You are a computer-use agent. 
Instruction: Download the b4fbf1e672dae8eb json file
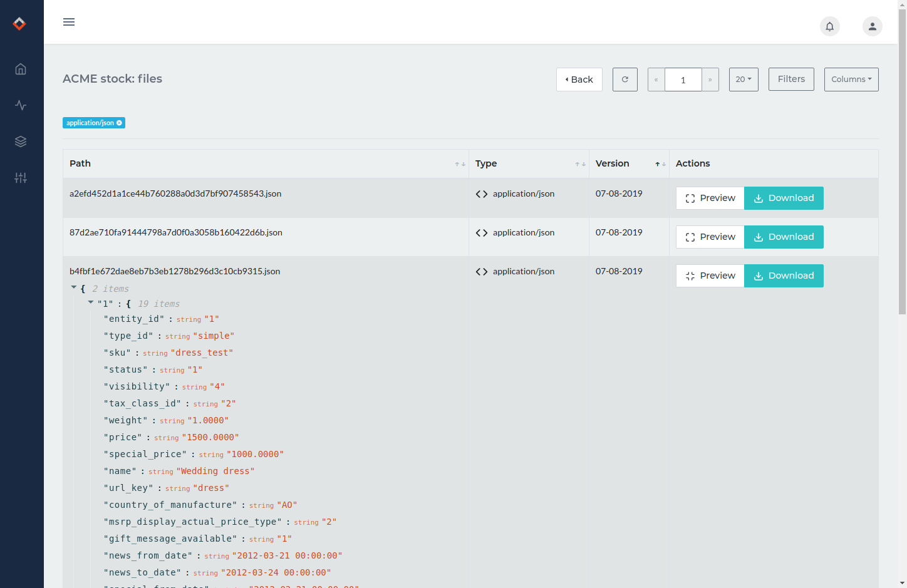point(784,276)
